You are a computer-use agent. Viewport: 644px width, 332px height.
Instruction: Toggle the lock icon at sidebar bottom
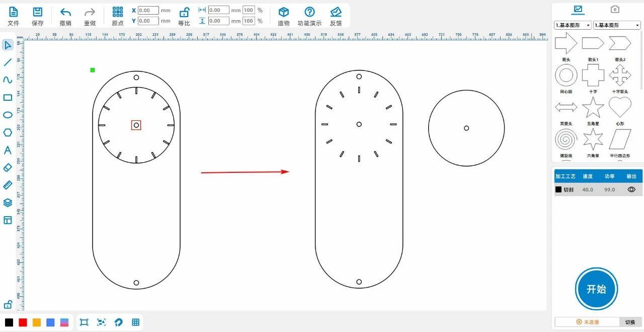8,304
